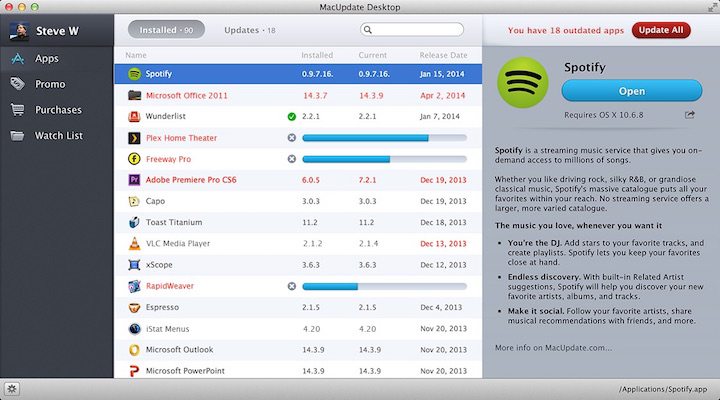Click the Capo app icon

(134, 201)
